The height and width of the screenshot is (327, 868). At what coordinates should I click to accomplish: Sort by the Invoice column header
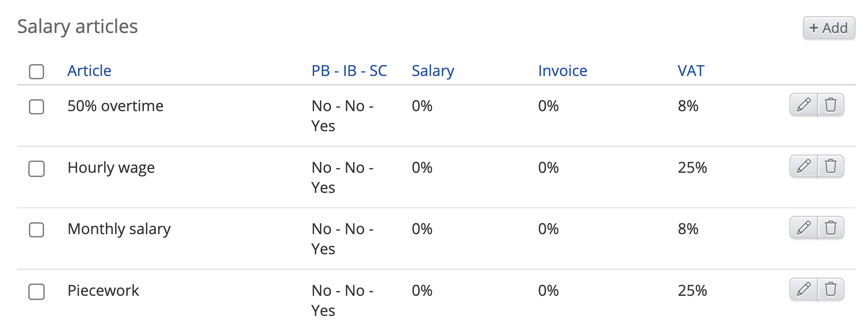562,71
